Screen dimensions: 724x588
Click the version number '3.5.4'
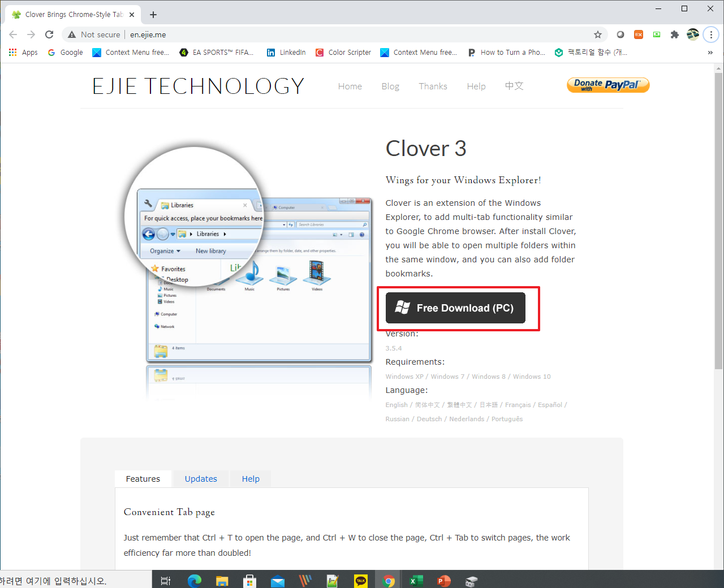(x=394, y=348)
